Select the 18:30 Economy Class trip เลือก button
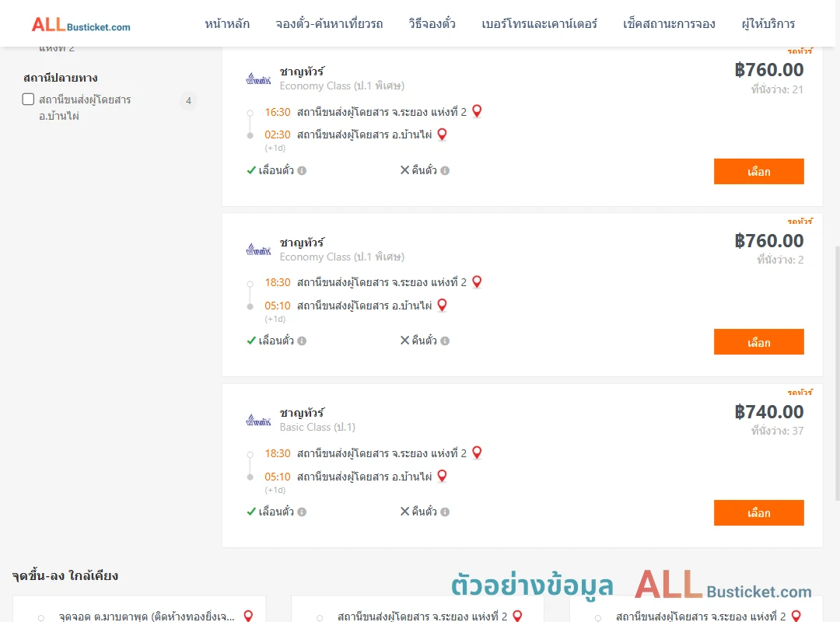This screenshot has height=622, width=840. (758, 342)
